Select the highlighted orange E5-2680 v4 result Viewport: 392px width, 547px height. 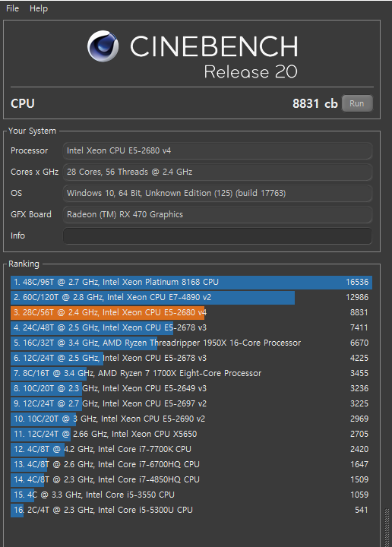point(191,312)
